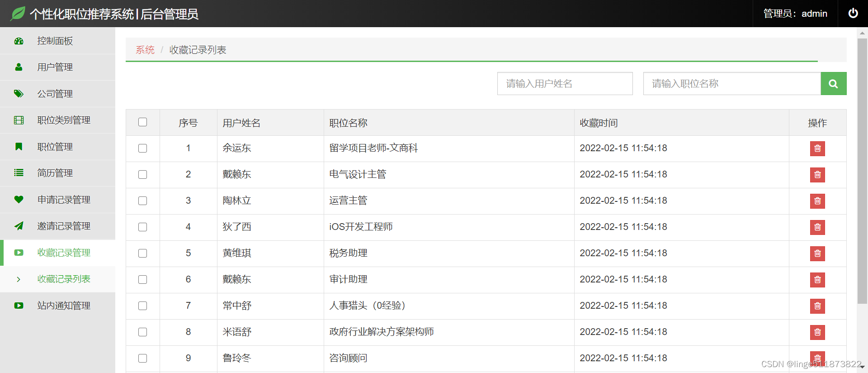
Task: Click the paper plane icon beside 邀请记录管理
Action: click(x=19, y=226)
